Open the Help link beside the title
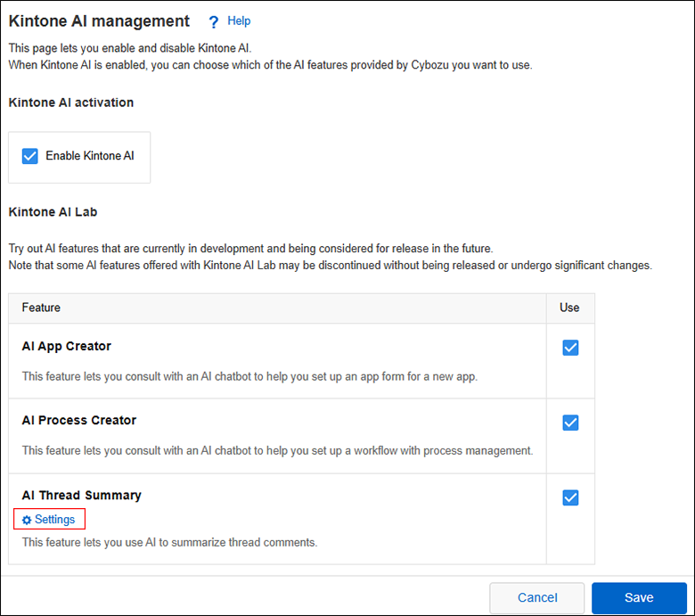Screen dimensions: 695x616 [x=239, y=21]
